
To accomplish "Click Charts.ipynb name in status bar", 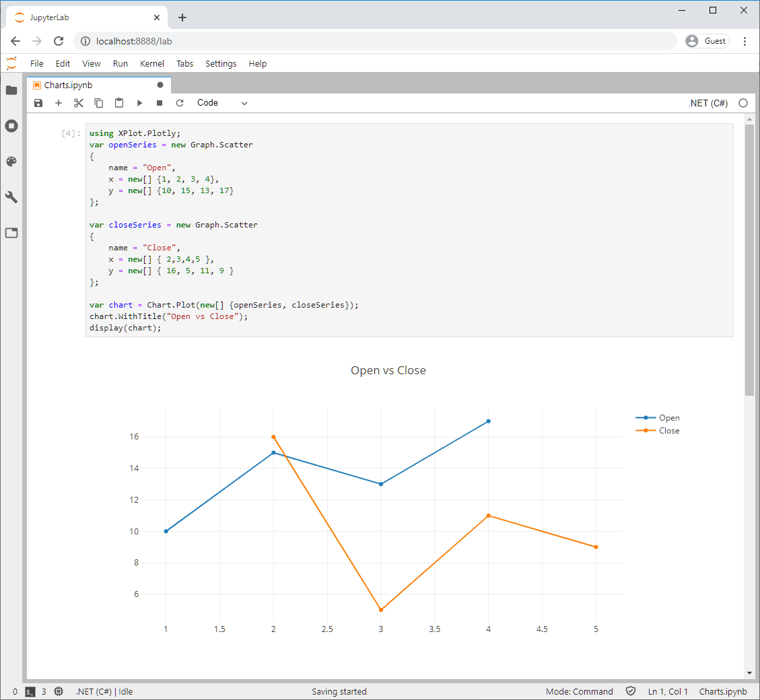I will [723, 692].
